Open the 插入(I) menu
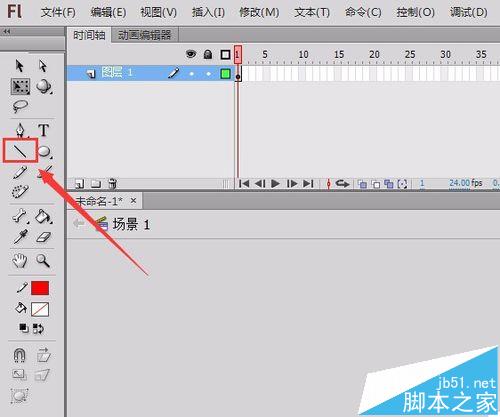The height and width of the screenshot is (417, 500). [x=208, y=13]
